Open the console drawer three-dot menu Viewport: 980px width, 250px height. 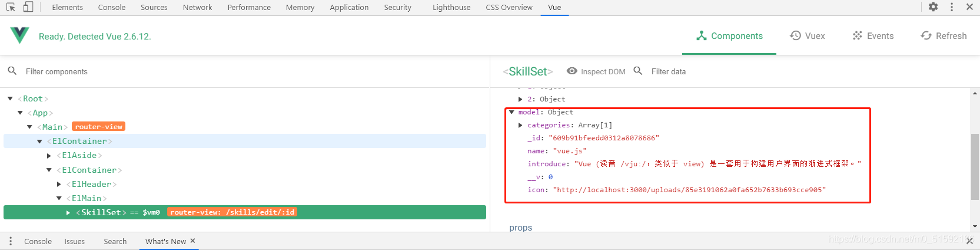pos(11,241)
